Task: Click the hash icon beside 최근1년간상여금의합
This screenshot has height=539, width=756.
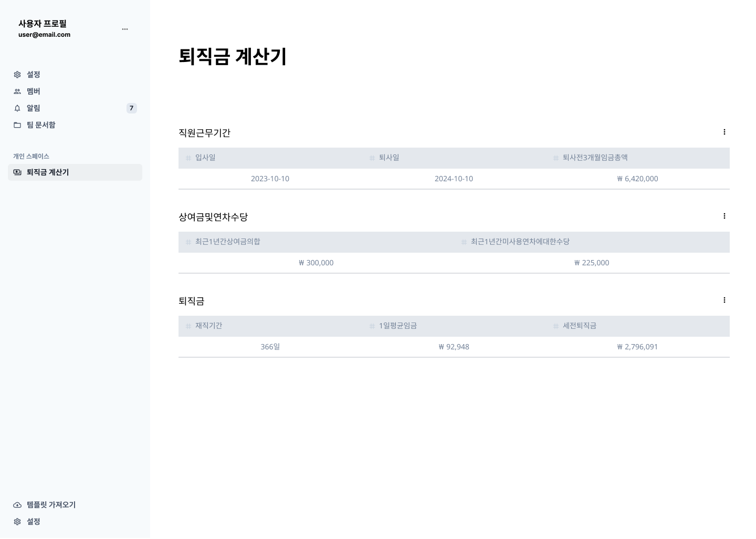Action: pos(188,242)
